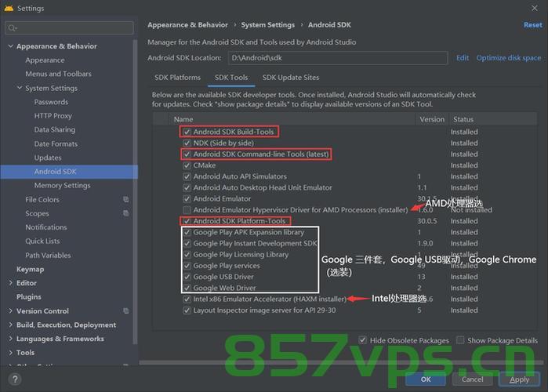Image resolution: width=548 pixels, height=392 pixels.
Task: Collapse Appearance & Behavior section
Action: 10,45
